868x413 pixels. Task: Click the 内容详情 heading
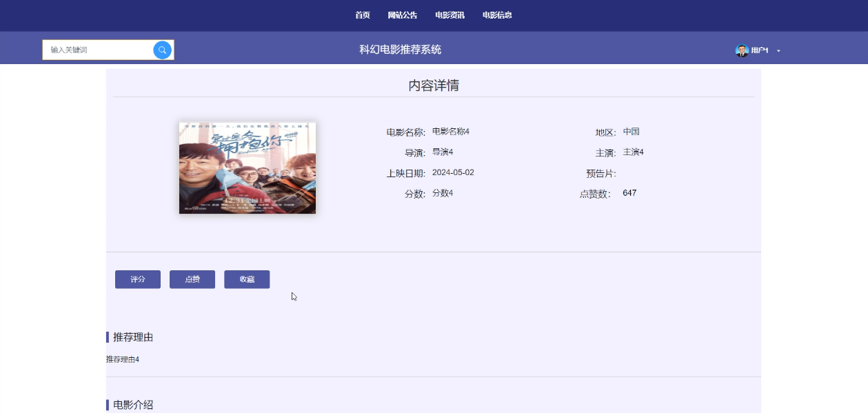(434, 85)
